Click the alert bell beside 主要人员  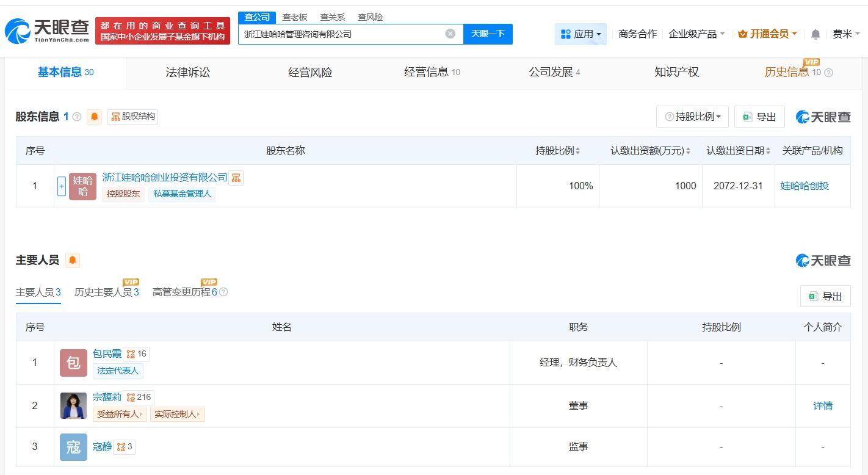coord(72,261)
